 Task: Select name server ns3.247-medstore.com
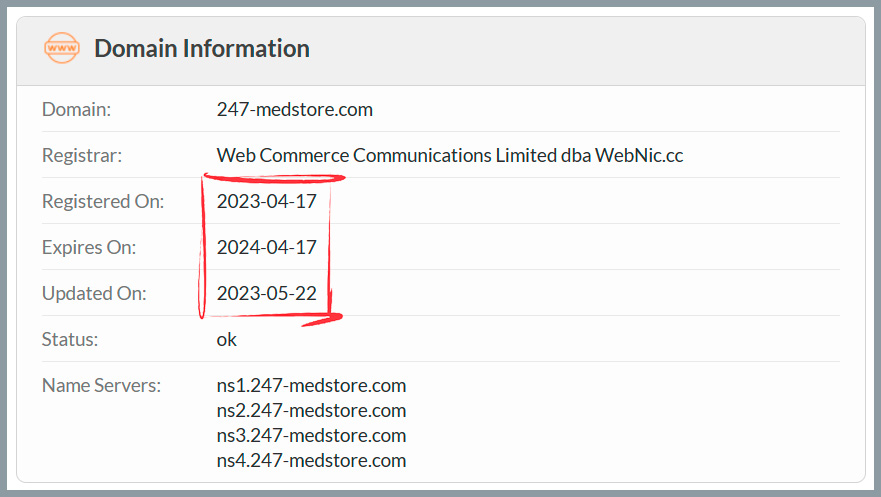tap(311, 436)
